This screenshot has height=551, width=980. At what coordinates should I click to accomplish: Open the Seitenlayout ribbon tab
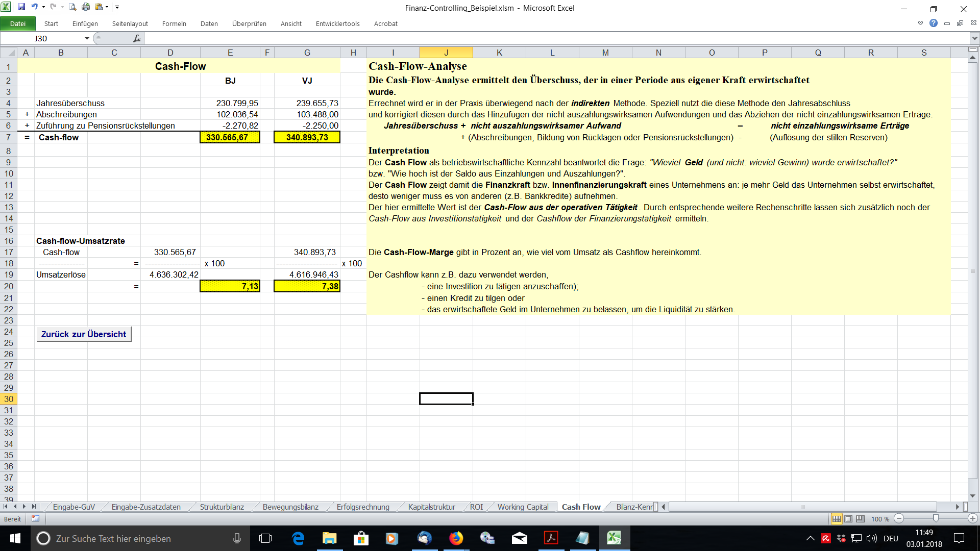[x=130, y=23]
